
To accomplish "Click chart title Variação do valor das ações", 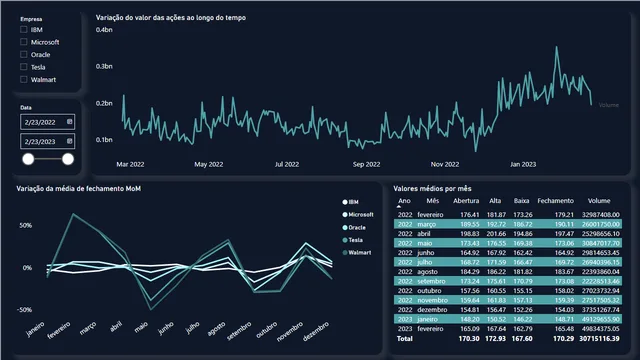I will point(171,18).
